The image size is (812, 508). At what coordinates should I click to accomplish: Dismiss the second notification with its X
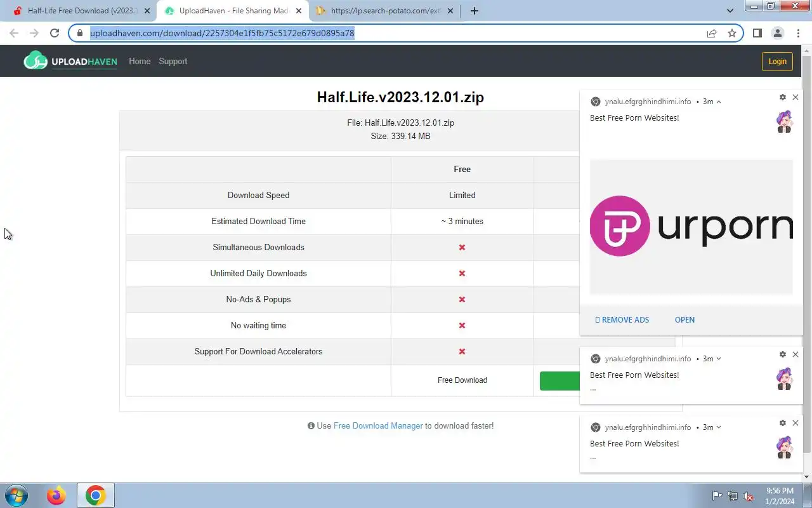(796, 354)
